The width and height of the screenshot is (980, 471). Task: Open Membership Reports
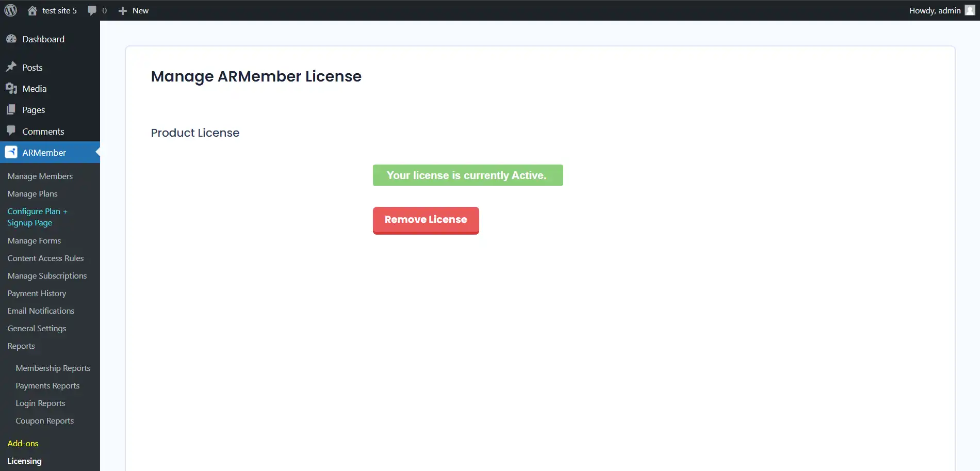53,368
